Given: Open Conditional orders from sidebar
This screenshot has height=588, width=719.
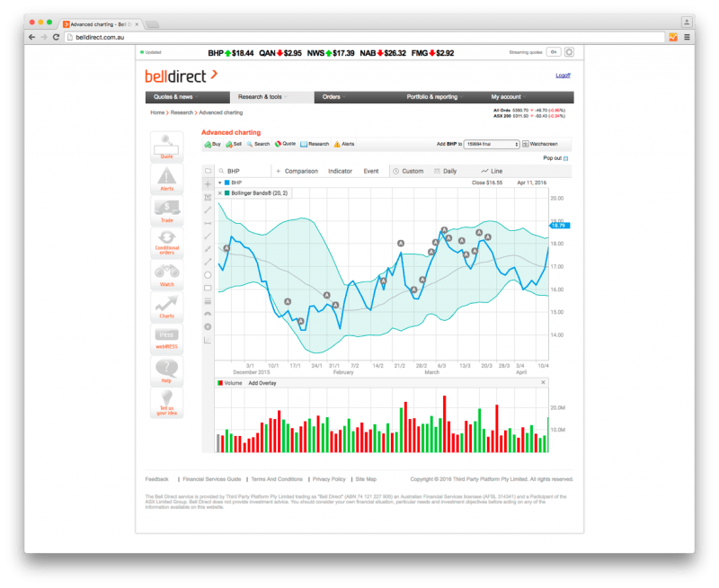Looking at the screenshot, I should click(x=166, y=243).
